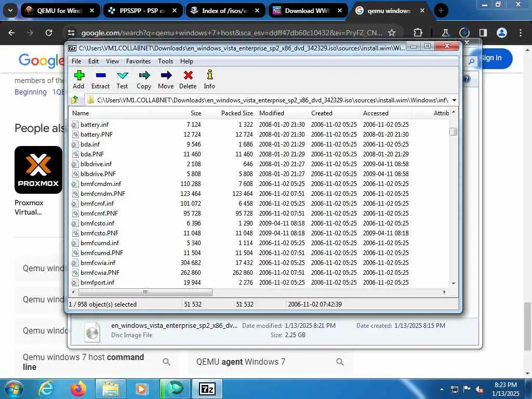Viewport: 532px width, 399px height.
Task: Select the brmfcsto.inf file
Action: [97, 223]
